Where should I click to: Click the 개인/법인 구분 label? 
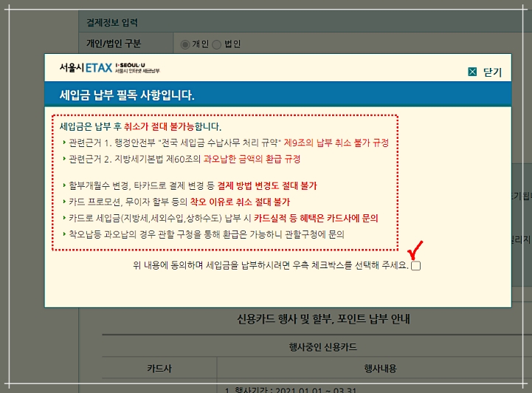(x=114, y=44)
